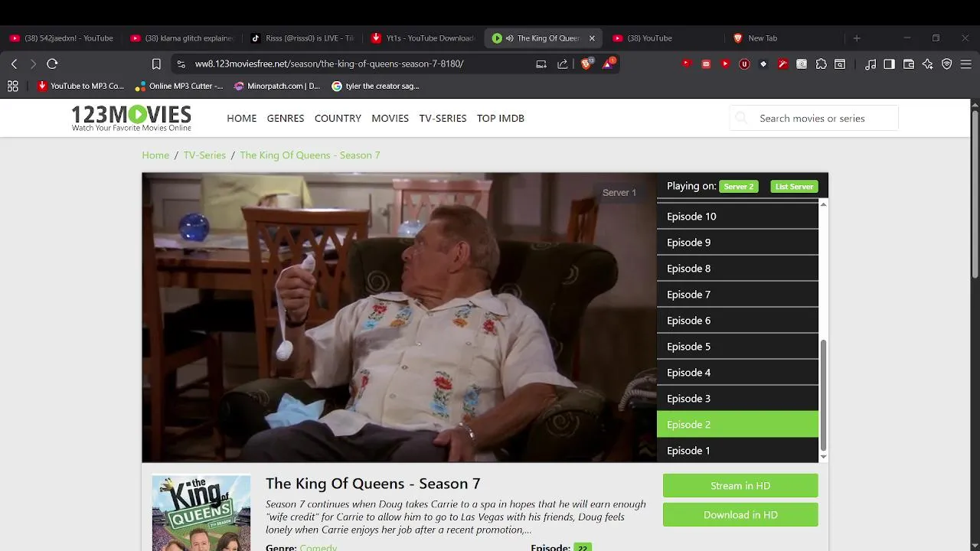The image size is (980, 551).
Task: Switch to the klarna glitch explained tab
Action: pyautogui.click(x=182, y=38)
